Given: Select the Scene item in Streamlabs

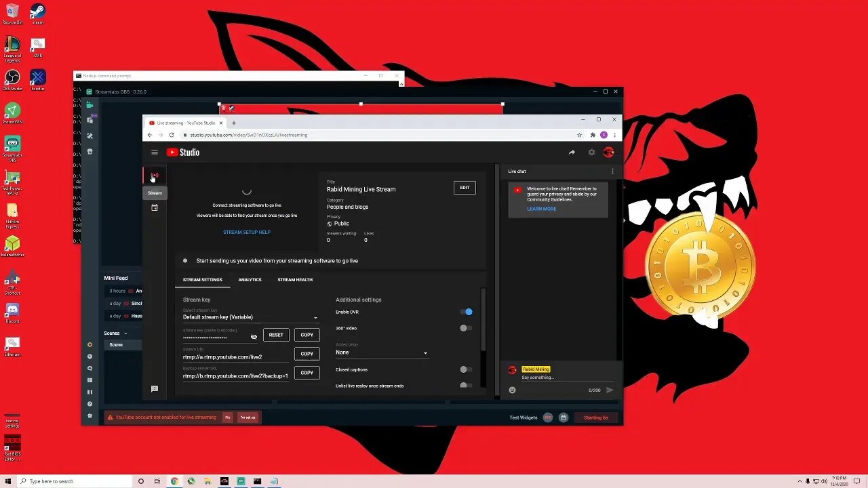Looking at the screenshot, I should click(x=122, y=345).
